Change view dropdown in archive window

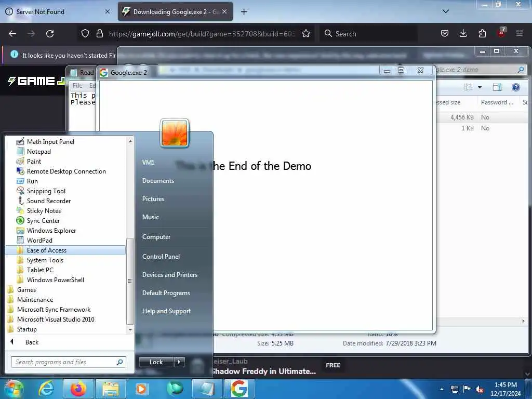pos(480,87)
